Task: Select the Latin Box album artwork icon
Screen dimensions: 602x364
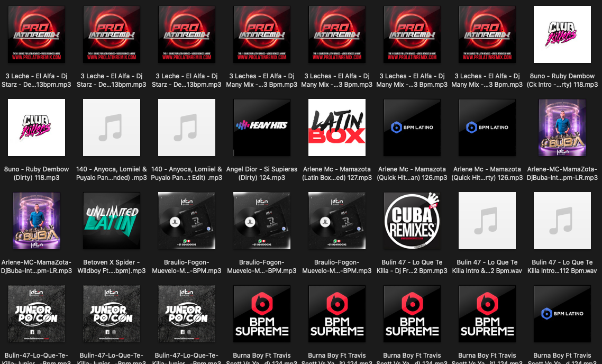Action: click(337, 128)
